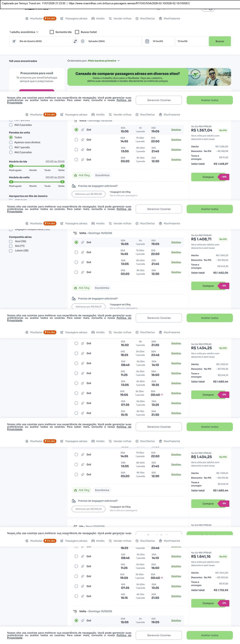Filter by Latam (38) airline checkbox
This screenshot has width=240, height=644.
11,251
